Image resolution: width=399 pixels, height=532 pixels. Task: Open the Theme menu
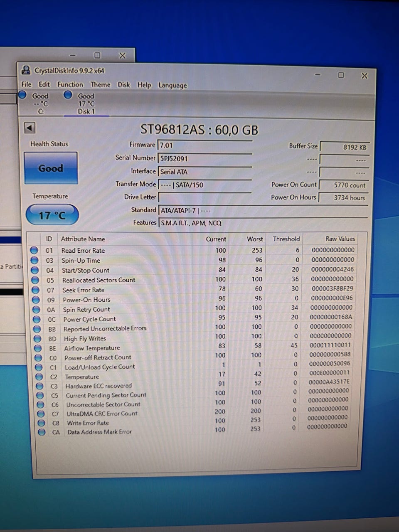tap(100, 85)
